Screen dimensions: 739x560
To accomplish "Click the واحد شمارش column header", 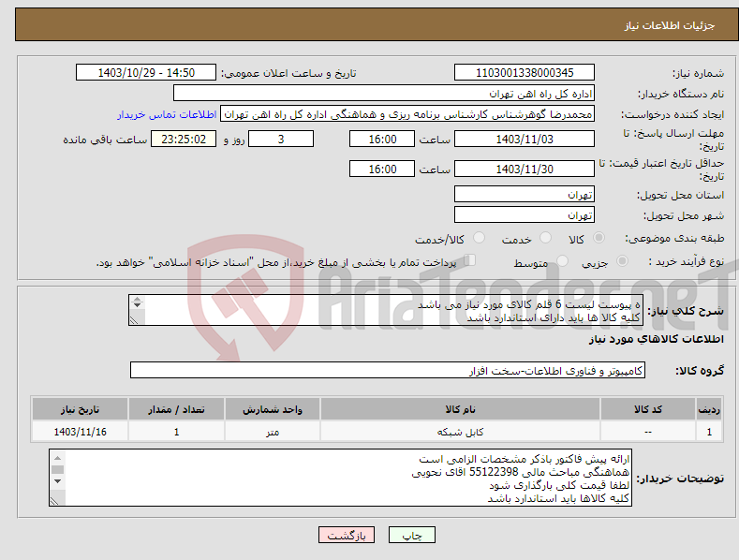I will 273,409.
